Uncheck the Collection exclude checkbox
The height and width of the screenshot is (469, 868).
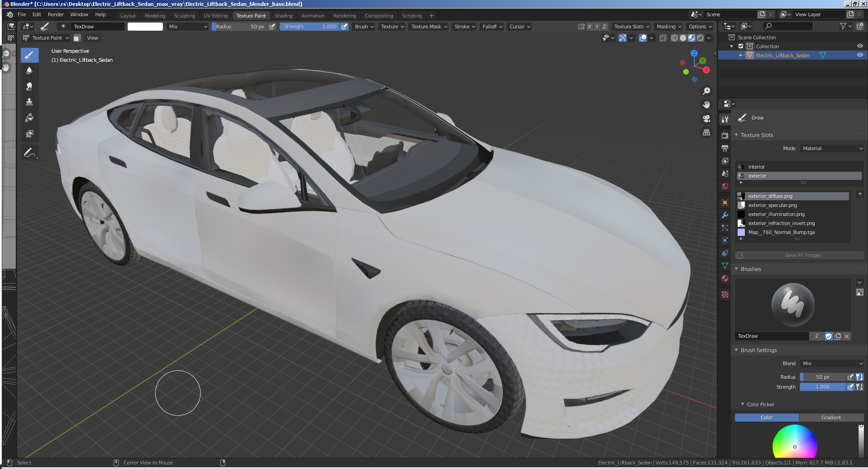(740, 46)
